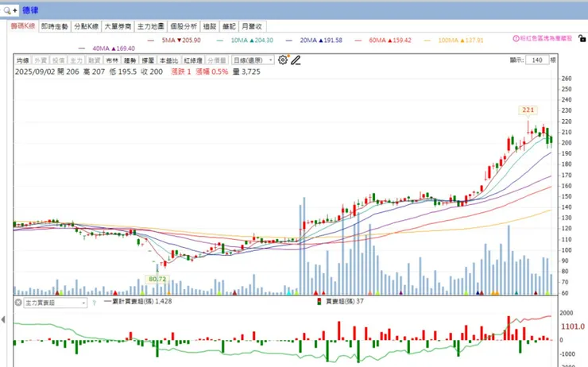Toggle the 投信 overlay button
The height and width of the screenshot is (367, 588).
[x=58, y=60]
